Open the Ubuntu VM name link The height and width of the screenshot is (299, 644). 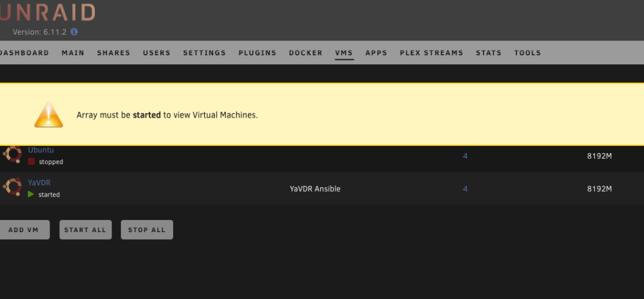click(x=41, y=150)
